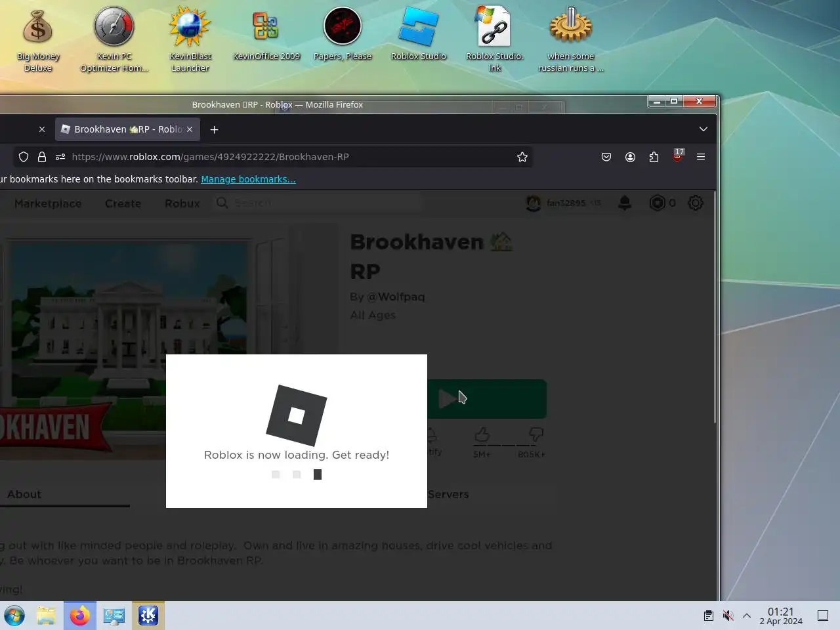
Task: Click the site security padlock icon
Action: [x=42, y=157]
